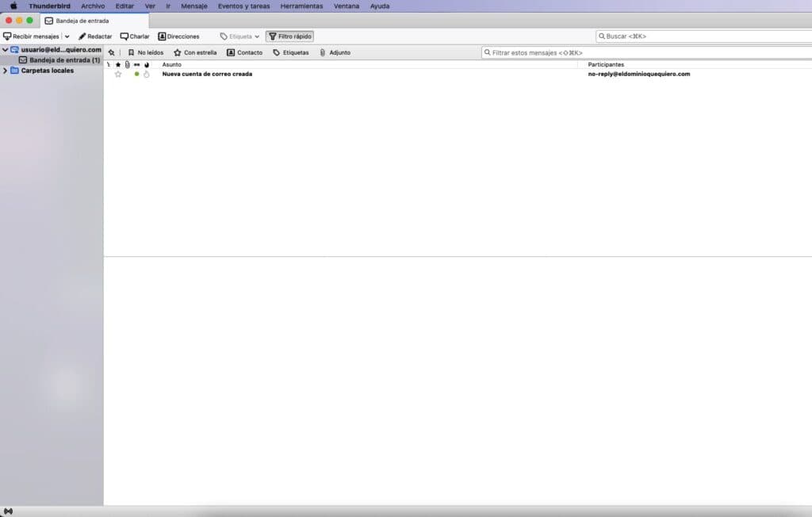
Task: Click the Recibir mensajes button
Action: [31, 36]
